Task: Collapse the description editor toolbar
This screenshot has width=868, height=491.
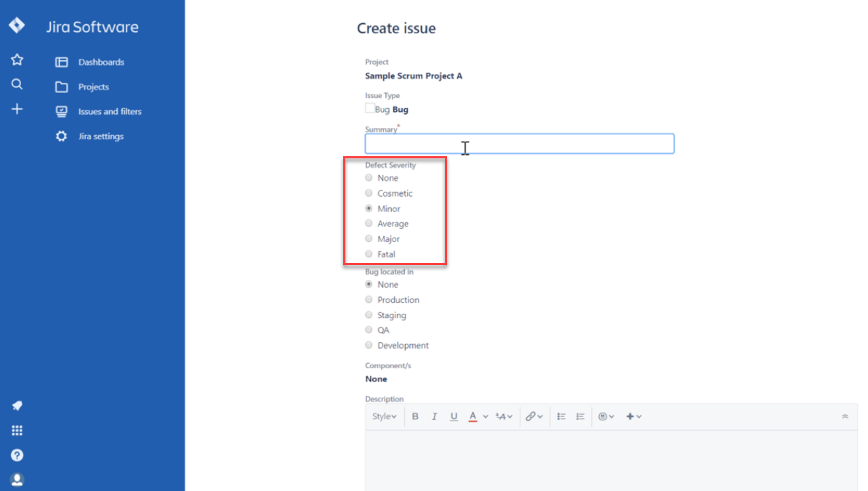Action: (x=845, y=416)
